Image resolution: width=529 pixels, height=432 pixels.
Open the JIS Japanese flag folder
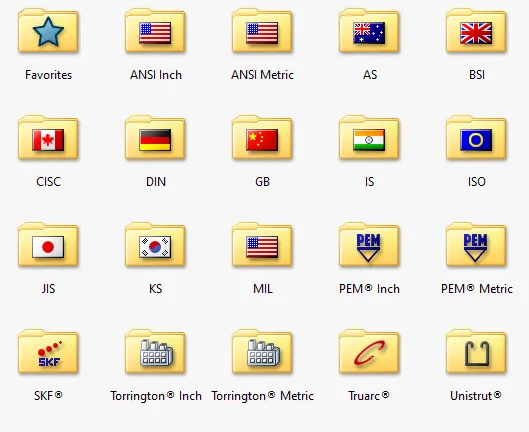click(48, 245)
